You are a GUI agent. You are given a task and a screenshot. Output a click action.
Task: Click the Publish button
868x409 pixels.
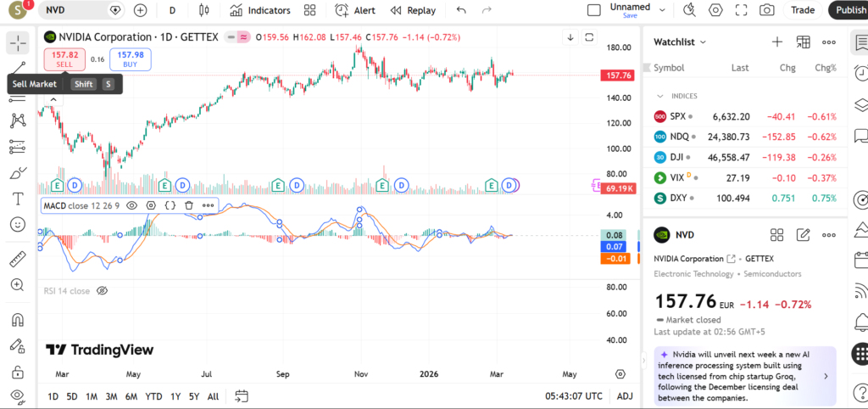point(850,10)
